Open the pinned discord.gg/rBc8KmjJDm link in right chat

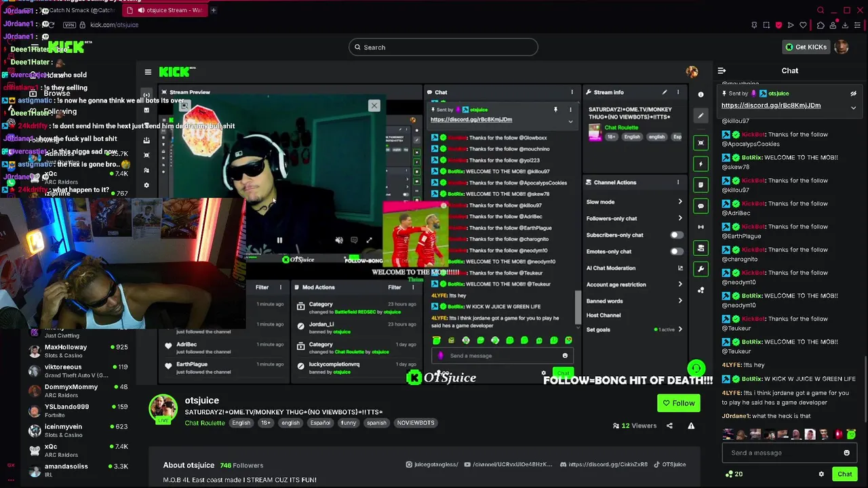(771, 105)
